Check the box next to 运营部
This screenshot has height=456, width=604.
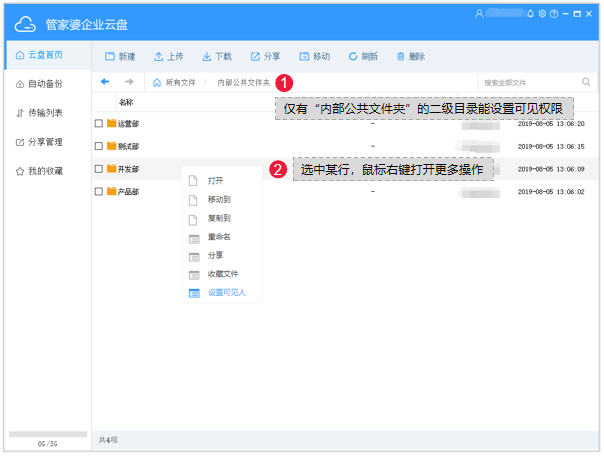tap(98, 124)
